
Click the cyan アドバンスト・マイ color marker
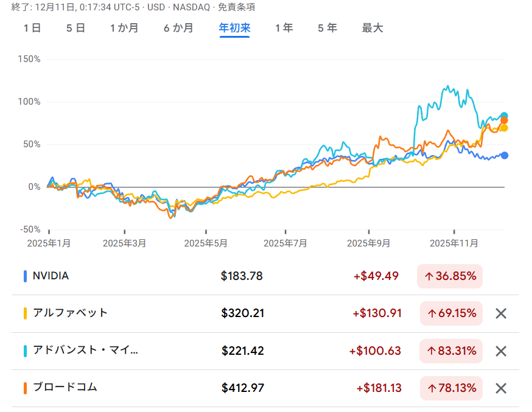click(x=25, y=351)
